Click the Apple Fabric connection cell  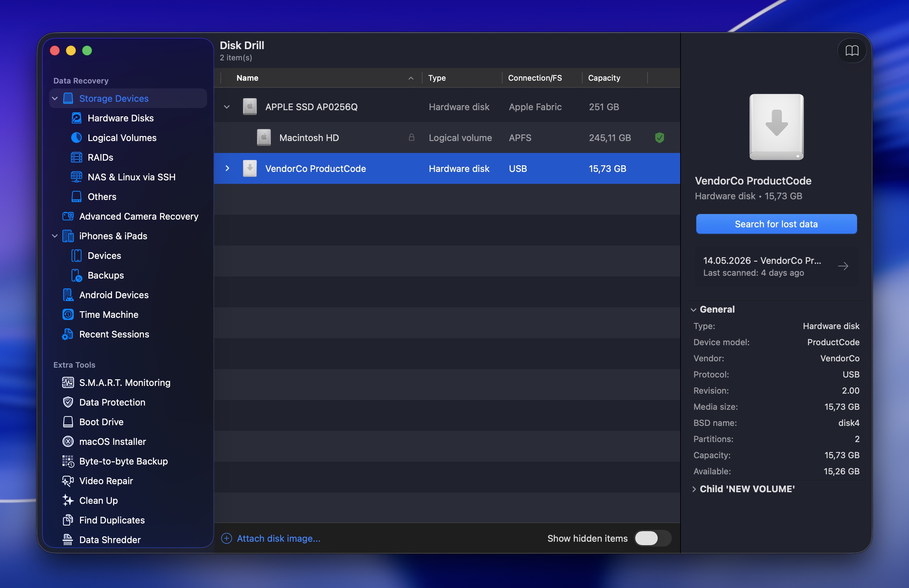click(x=535, y=107)
